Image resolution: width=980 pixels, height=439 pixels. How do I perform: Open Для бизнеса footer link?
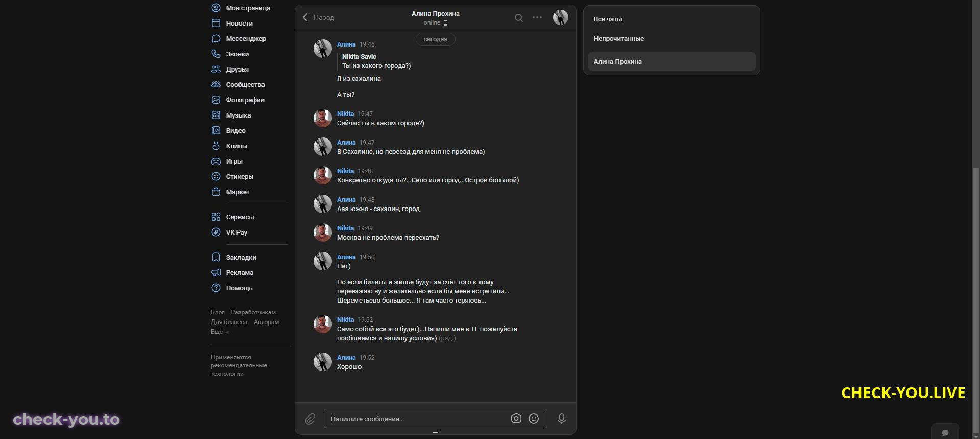(229, 322)
